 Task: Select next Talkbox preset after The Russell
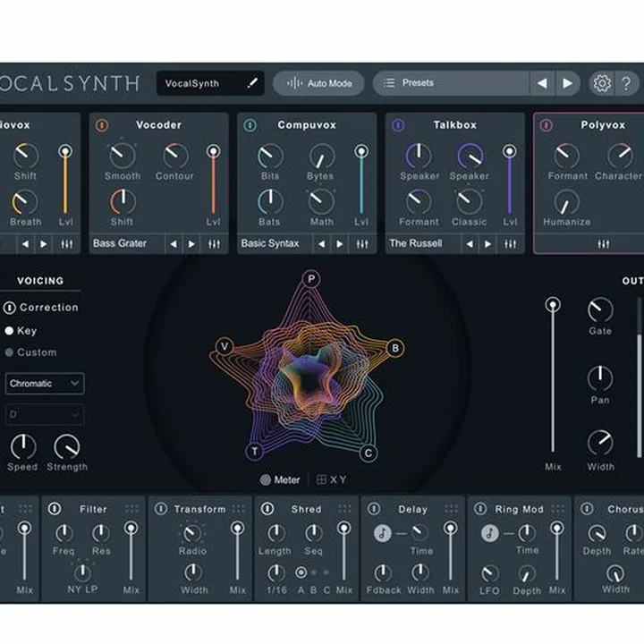pyautogui.click(x=487, y=244)
